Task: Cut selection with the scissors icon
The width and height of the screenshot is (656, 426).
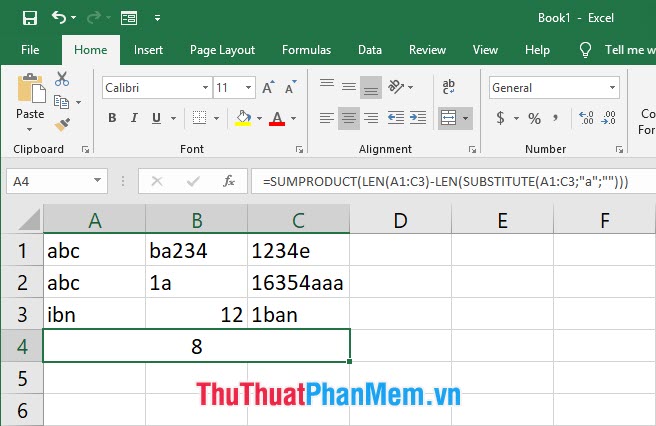Action: tap(62, 78)
